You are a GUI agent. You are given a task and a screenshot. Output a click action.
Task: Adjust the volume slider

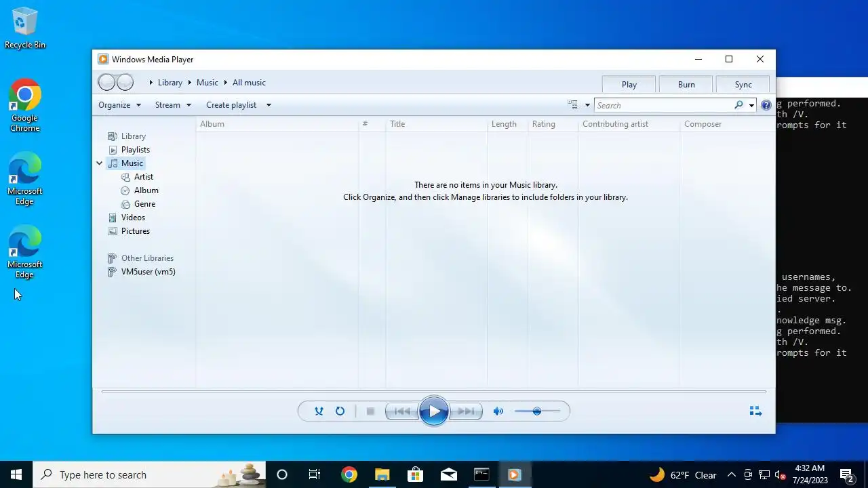coord(537,411)
